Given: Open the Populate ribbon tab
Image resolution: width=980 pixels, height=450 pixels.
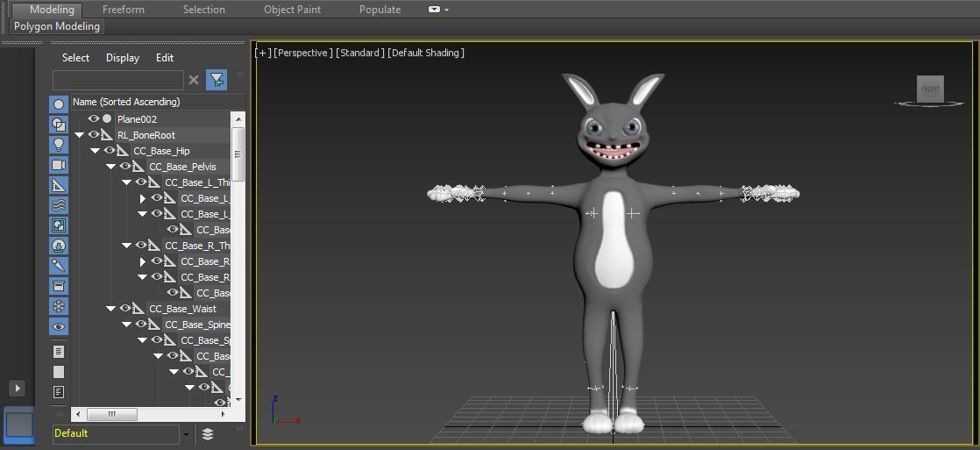Looking at the screenshot, I should click(380, 10).
